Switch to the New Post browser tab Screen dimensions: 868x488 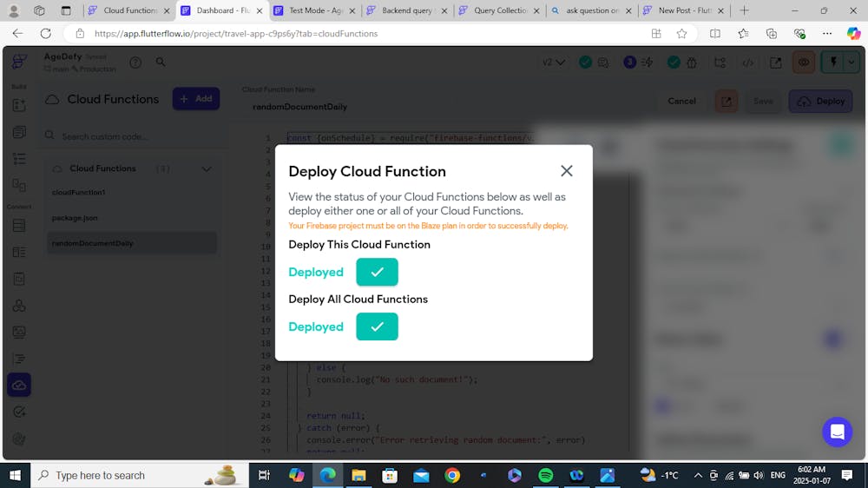[x=684, y=10]
